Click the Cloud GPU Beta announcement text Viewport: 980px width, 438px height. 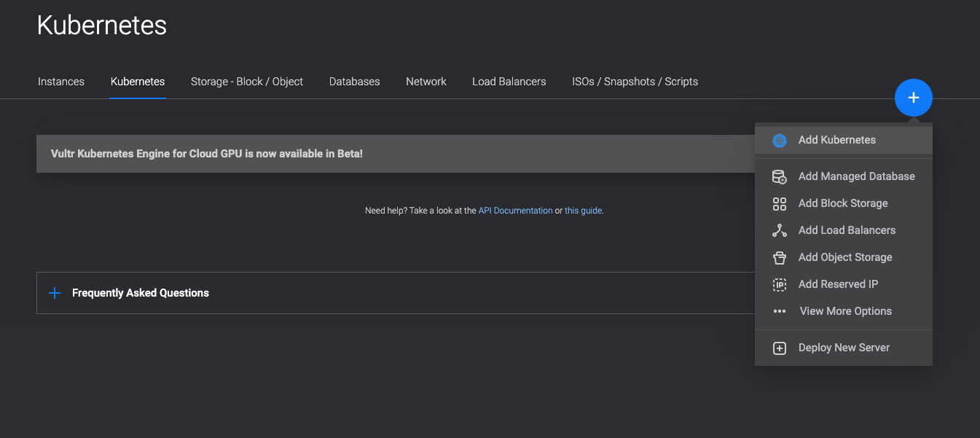(x=207, y=154)
